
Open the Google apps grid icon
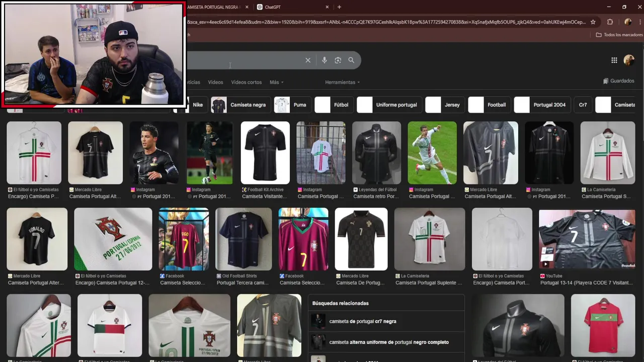coord(614,60)
